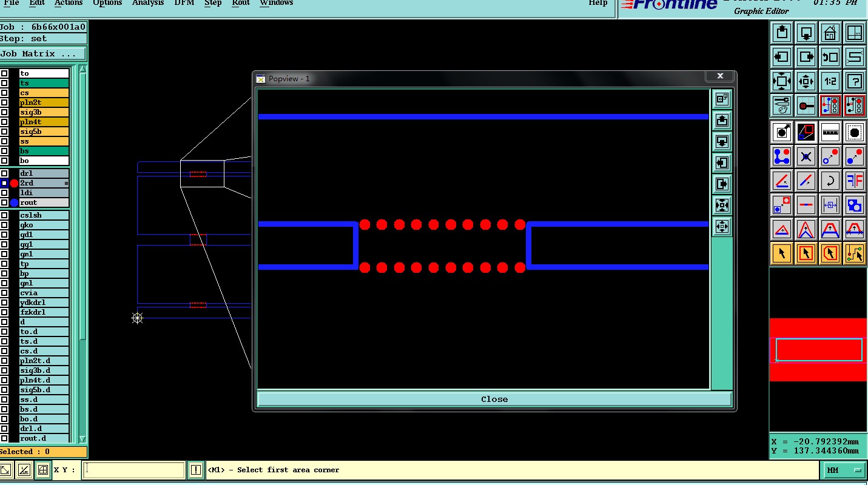Click the pan right icon in main toolbar
Screen dimensions: 868x485
coord(806,57)
